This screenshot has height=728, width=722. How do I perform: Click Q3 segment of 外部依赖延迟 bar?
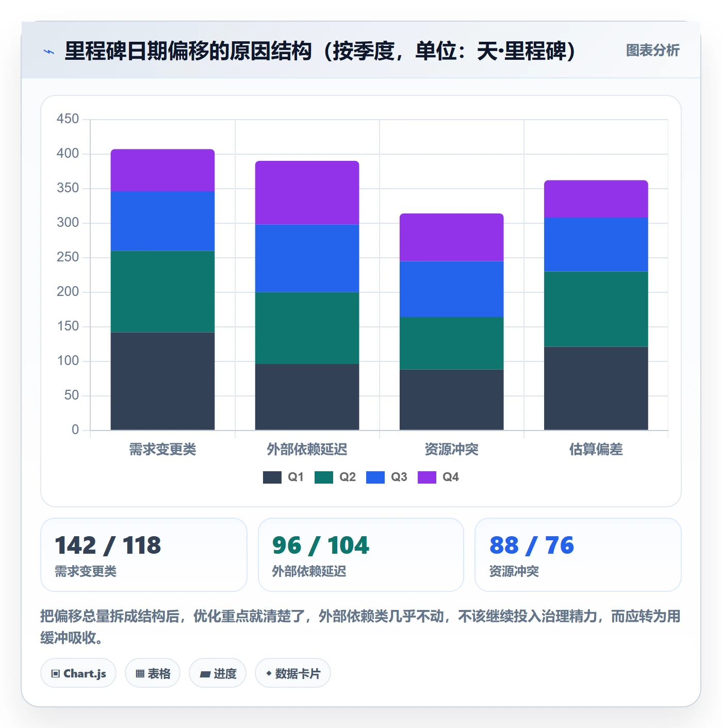[x=307, y=258]
